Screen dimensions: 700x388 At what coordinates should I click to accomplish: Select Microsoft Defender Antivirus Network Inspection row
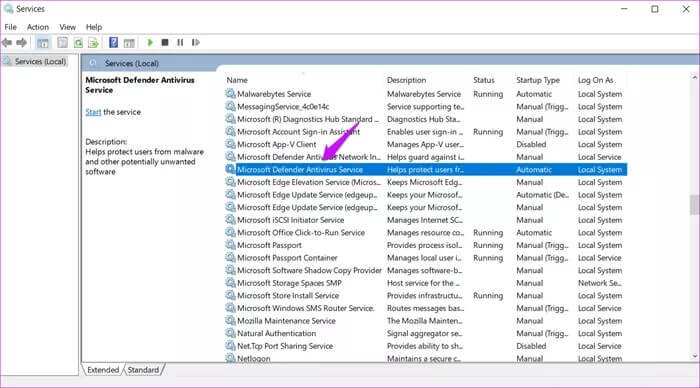(x=426, y=157)
